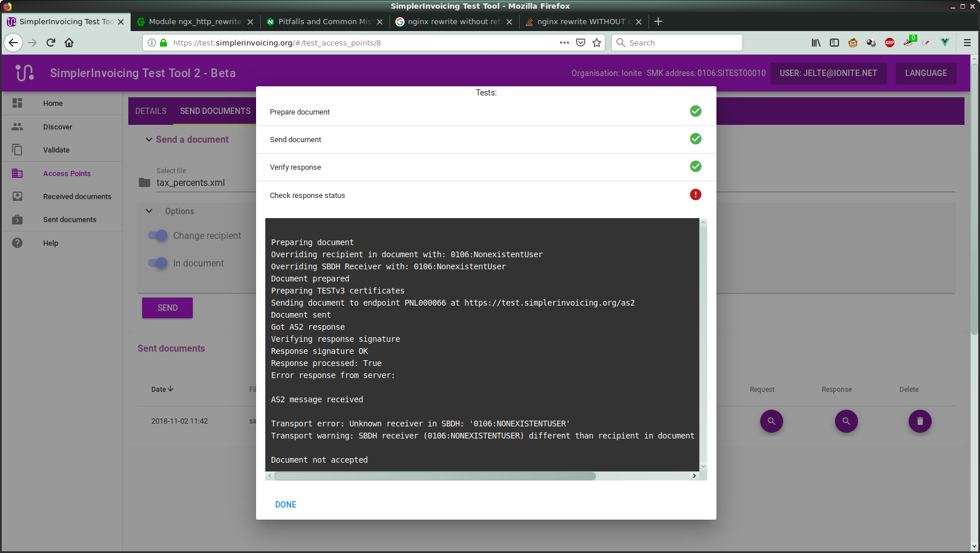Save page to Pocket icon
The image size is (980, 553).
(581, 43)
